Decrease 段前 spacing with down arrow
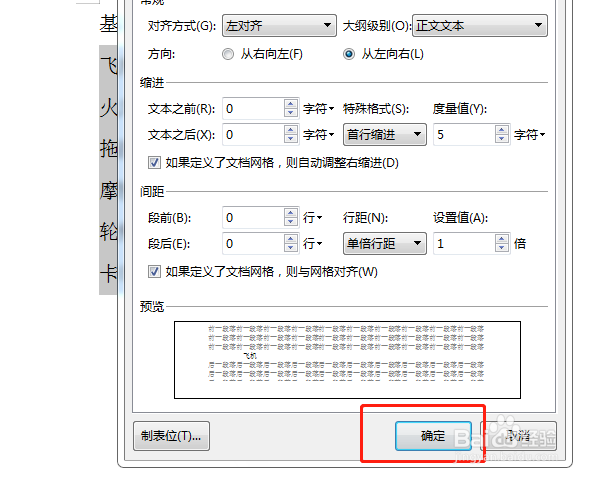This screenshot has width=592, height=478. click(x=290, y=222)
